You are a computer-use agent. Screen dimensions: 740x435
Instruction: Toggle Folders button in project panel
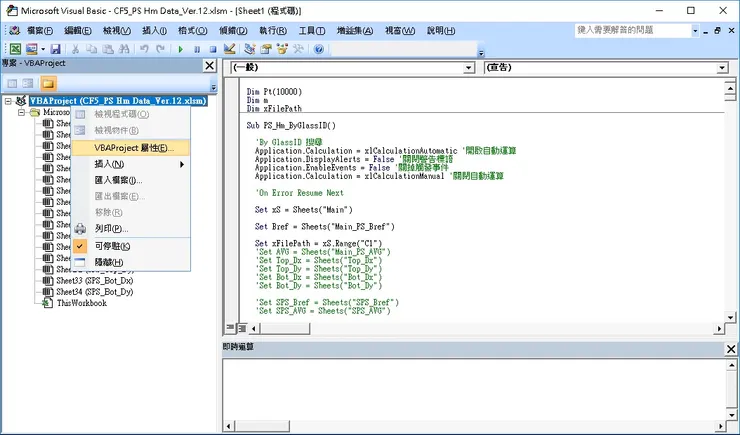[47, 83]
